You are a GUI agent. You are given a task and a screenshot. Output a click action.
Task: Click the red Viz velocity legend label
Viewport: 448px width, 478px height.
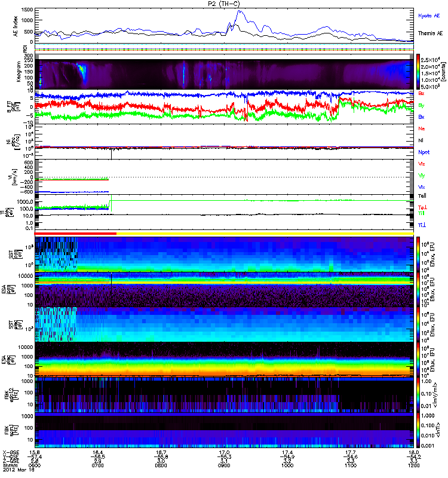(421, 164)
